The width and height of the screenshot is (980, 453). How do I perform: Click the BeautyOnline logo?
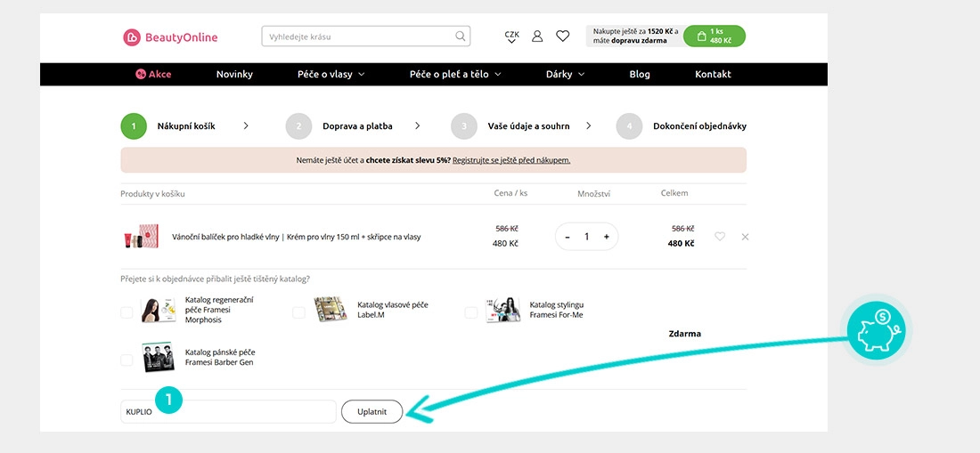point(170,37)
